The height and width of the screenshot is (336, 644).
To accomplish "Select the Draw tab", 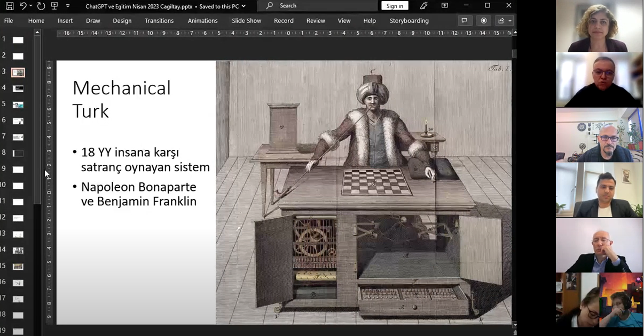I will [x=93, y=21].
